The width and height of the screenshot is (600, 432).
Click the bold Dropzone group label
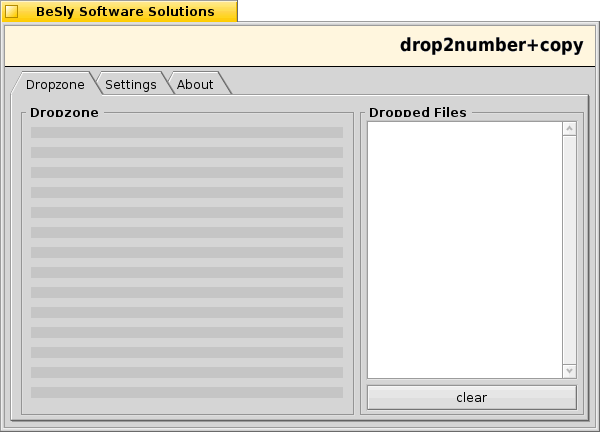pyautogui.click(x=64, y=112)
